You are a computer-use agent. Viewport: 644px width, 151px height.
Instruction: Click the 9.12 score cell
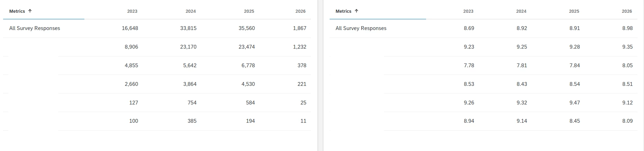tap(627, 103)
